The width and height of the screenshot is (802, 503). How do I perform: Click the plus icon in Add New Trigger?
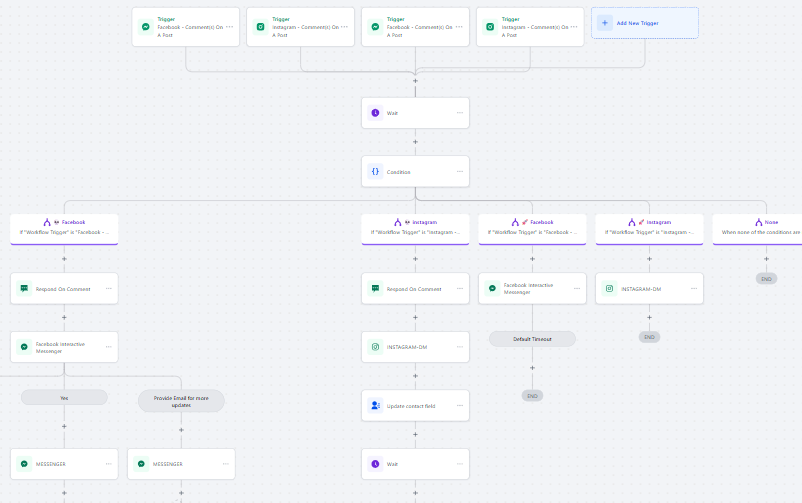(605, 23)
